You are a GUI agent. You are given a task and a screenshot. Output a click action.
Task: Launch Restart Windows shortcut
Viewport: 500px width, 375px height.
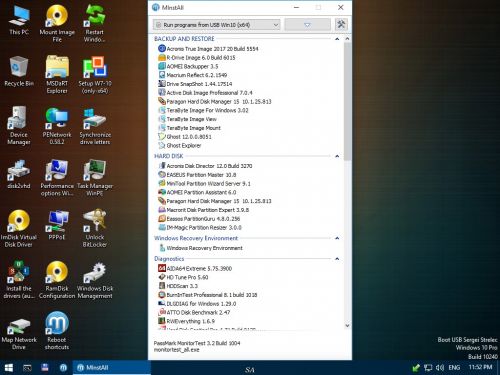tap(95, 23)
